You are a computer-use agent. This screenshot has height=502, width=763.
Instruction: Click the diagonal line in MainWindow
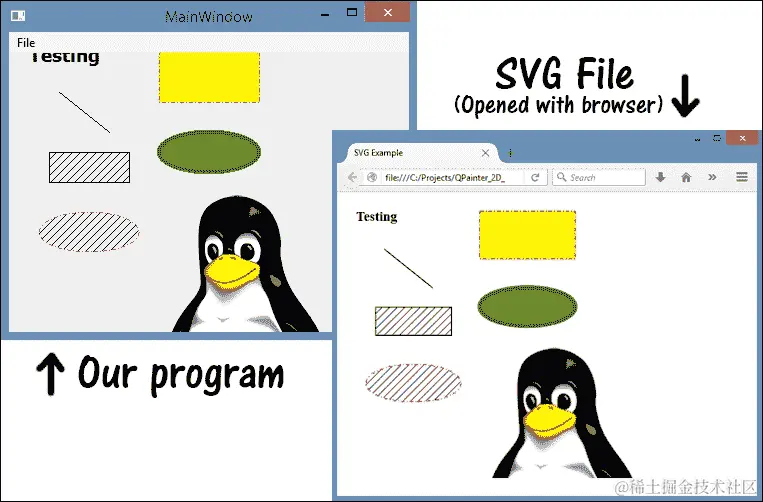(x=85, y=112)
